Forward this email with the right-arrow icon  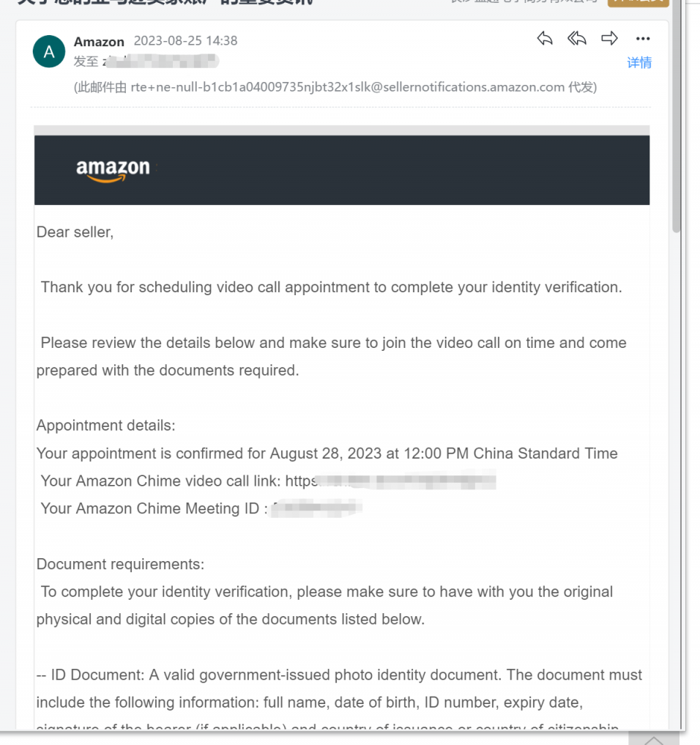[x=609, y=38]
